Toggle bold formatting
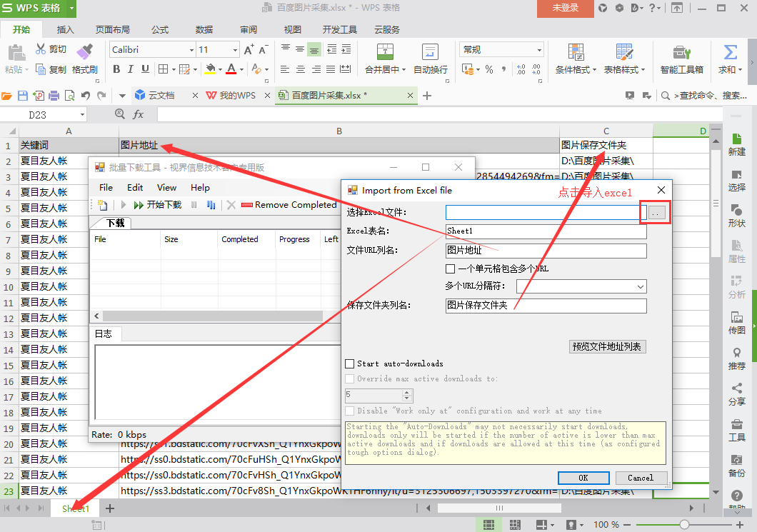The image size is (757, 532). [x=116, y=69]
